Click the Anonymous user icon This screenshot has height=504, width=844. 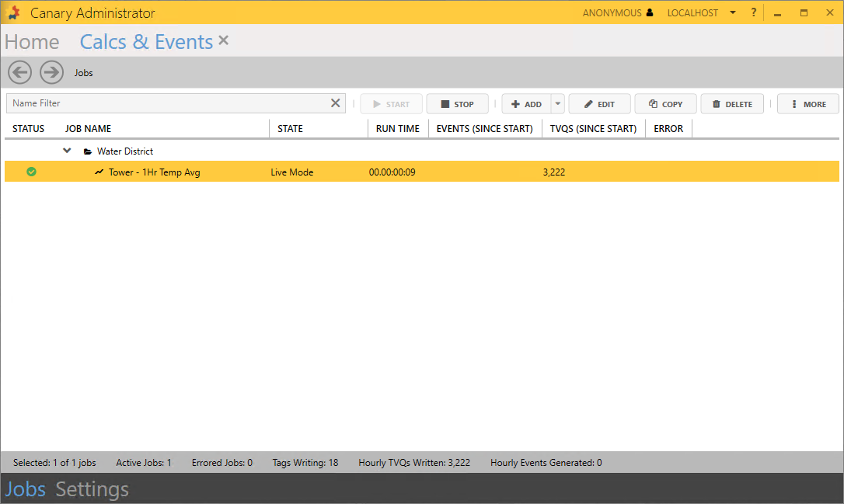click(650, 13)
